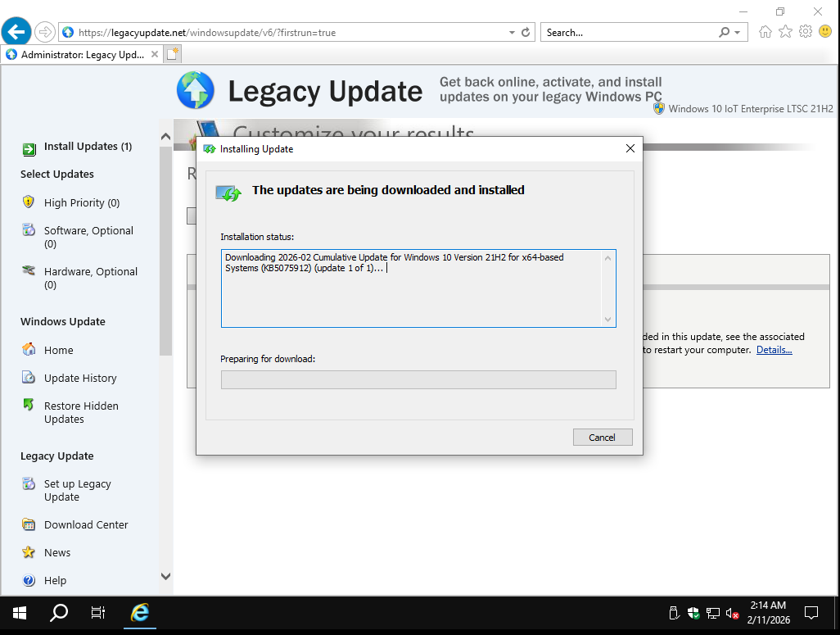The image size is (840, 635).
Task: Open Task View on the taskbar
Action: pyautogui.click(x=98, y=613)
